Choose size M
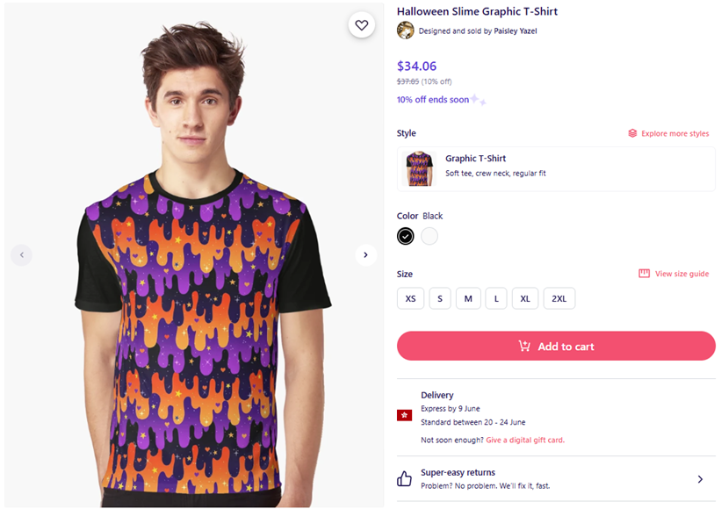 pyautogui.click(x=468, y=299)
